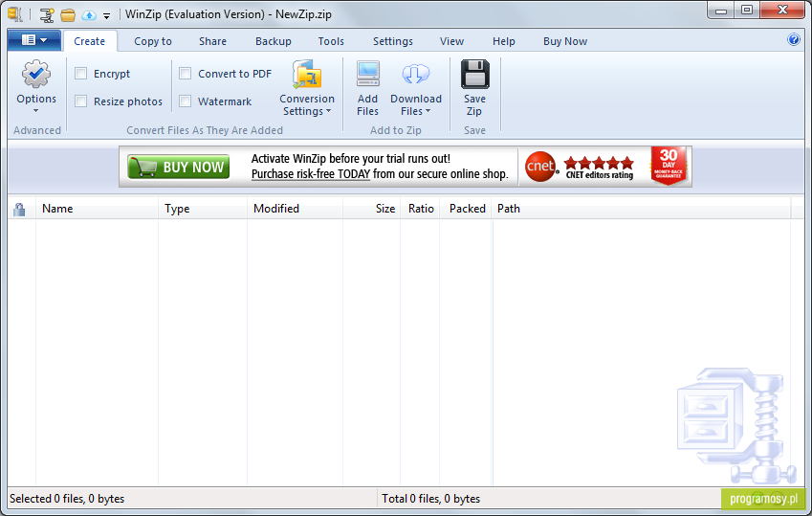This screenshot has height=516, width=812.
Task: Click the 30 day guarantee badge
Action: (669, 166)
